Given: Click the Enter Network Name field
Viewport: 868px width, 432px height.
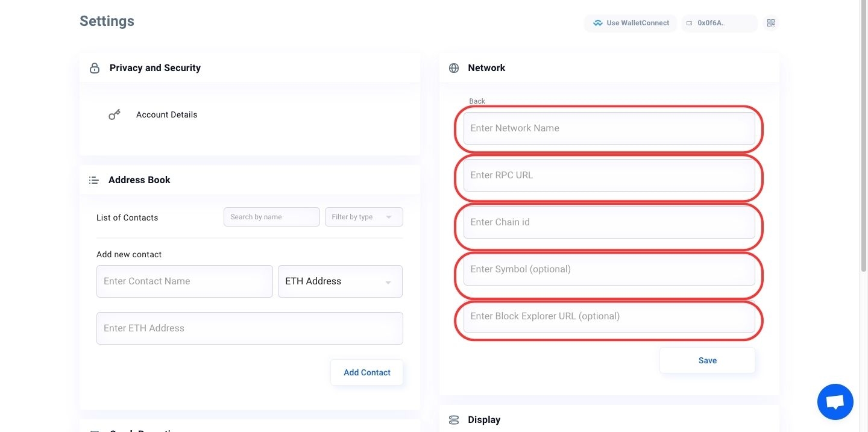Looking at the screenshot, I should coord(609,128).
